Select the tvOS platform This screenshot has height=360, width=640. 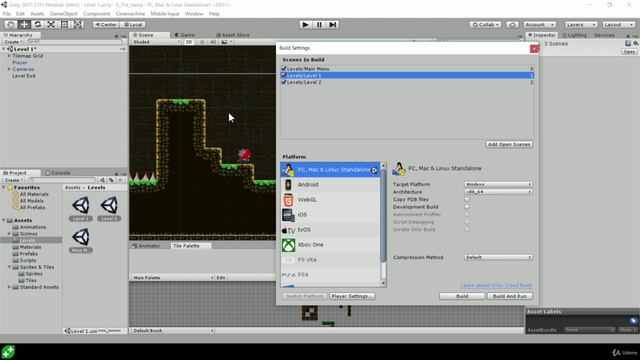pyautogui.click(x=330, y=230)
